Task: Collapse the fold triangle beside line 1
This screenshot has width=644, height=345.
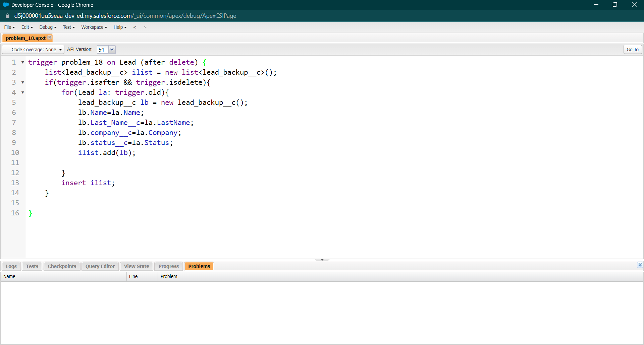Action: coord(22,62)
